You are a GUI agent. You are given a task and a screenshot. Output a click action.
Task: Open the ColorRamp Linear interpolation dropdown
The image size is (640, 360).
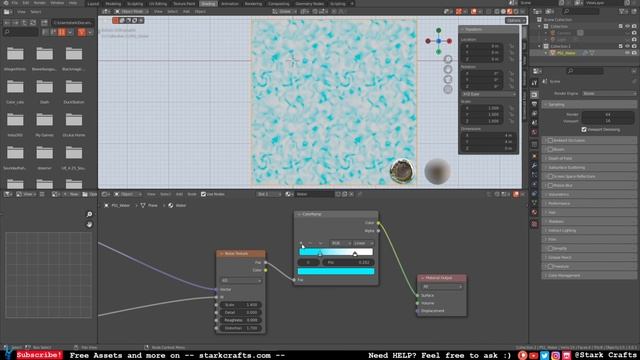pos(363,243)
